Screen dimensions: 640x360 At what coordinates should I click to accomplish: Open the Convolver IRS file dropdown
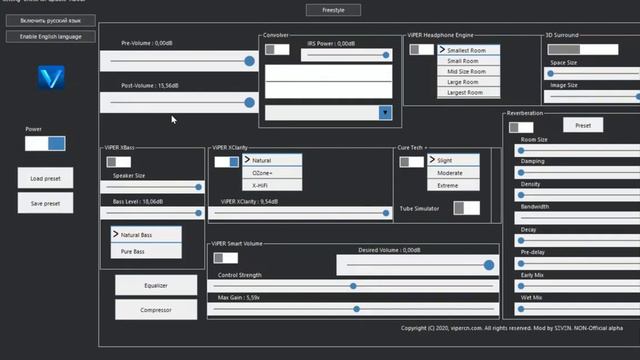pos(385,113)
